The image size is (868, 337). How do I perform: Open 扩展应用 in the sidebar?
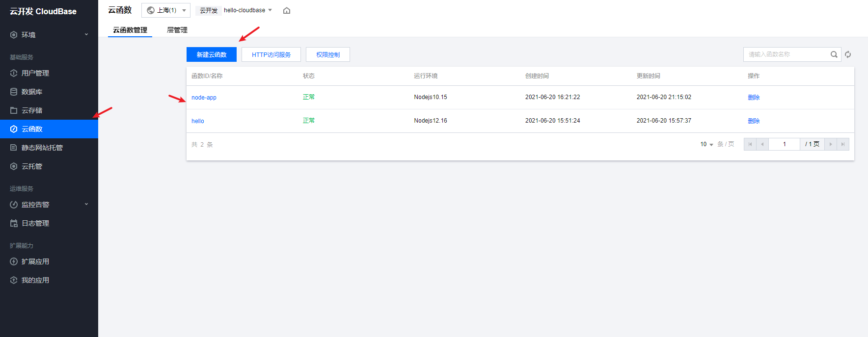pyautogui.click(x=49, y=261)
